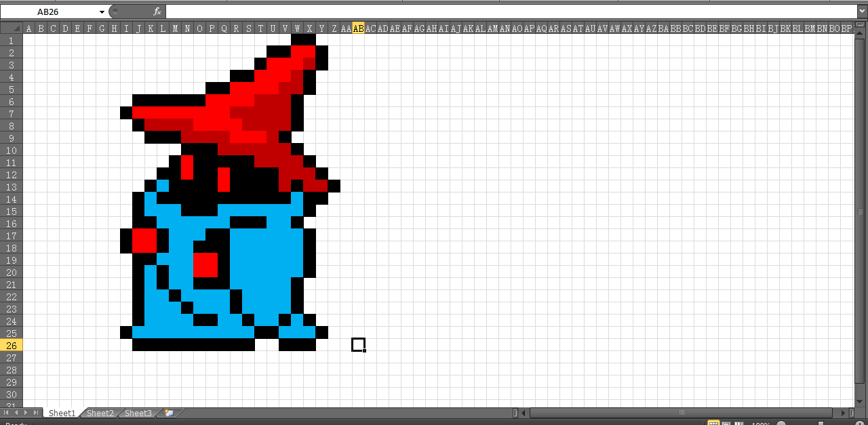The width and height of the screenshot is (868, 425).
Task: Click the Insert Function fx icon
Action: 157,12
